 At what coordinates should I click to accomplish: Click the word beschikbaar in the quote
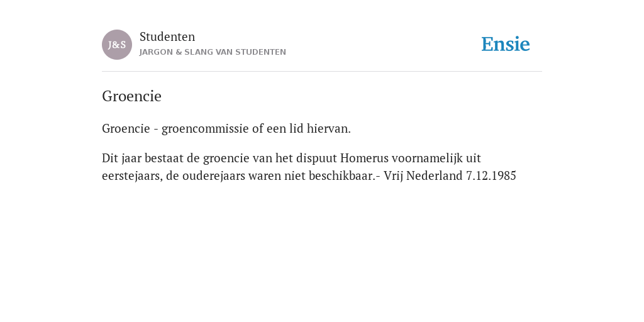(341, 176)
